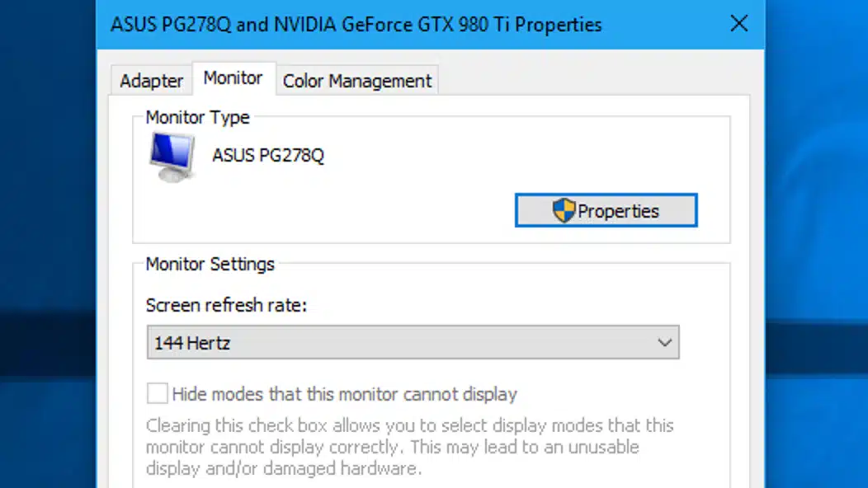
Task: Click the 'Hide modes that this monitor cannot display' label
Action: point(344,394)
